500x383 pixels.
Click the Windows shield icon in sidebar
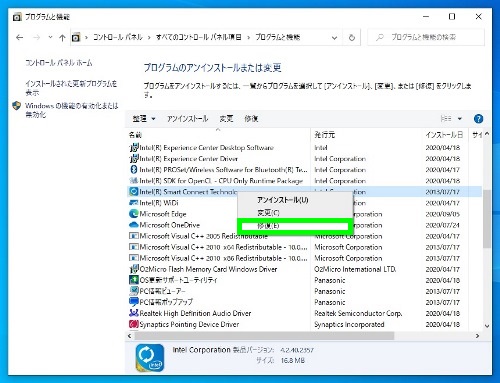coord(16,106)
